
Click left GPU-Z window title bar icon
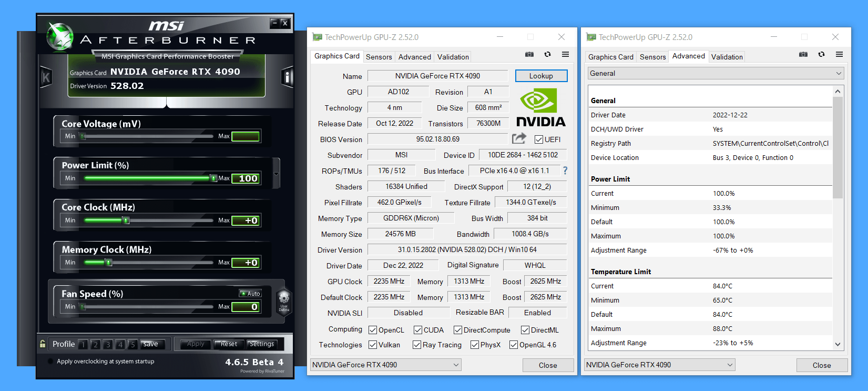coord(317,37)
